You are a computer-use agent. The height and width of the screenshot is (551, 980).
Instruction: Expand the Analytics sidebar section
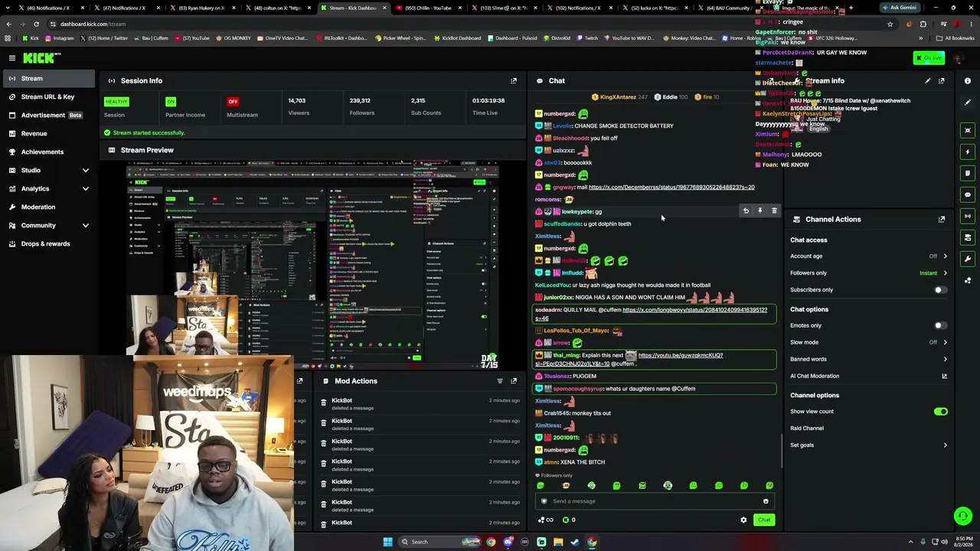pyautogui.click(x=85, y=188)
